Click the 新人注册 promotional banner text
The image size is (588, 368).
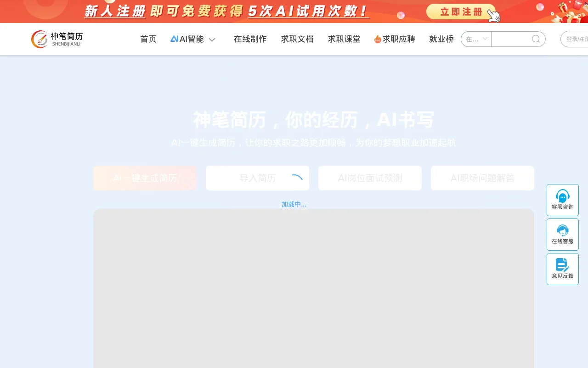pos(227,11)
